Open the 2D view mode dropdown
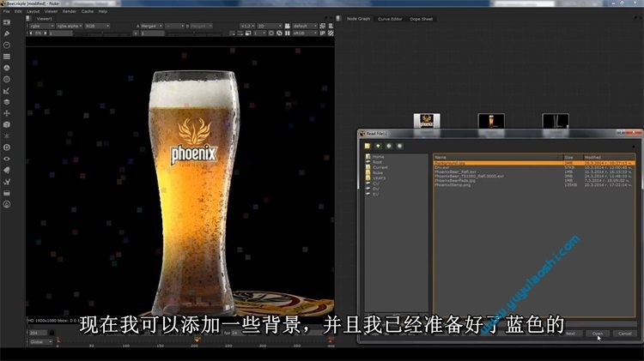 (x=270, y=26)
